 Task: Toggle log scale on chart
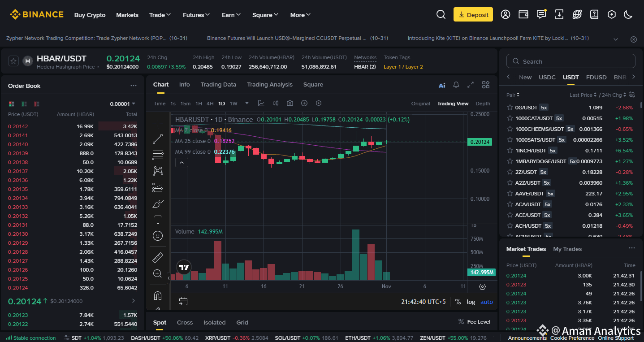[471, 302]
